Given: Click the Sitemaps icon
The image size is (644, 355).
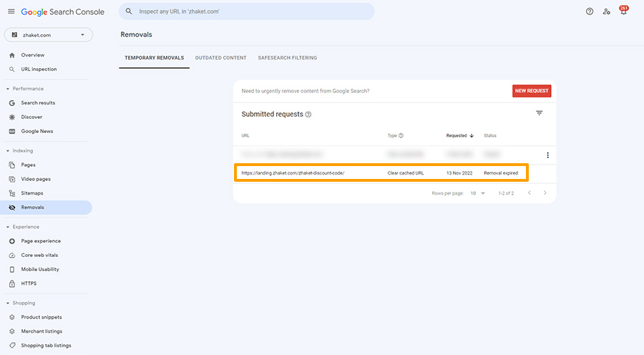Looking at the screenshot, I should [12, 193].
